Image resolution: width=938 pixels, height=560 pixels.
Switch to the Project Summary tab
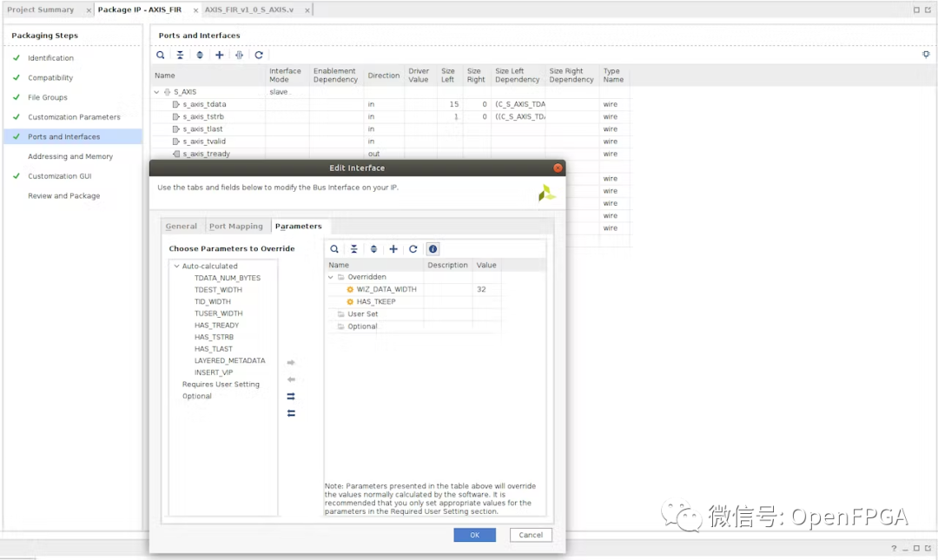[x=41, y=10]
